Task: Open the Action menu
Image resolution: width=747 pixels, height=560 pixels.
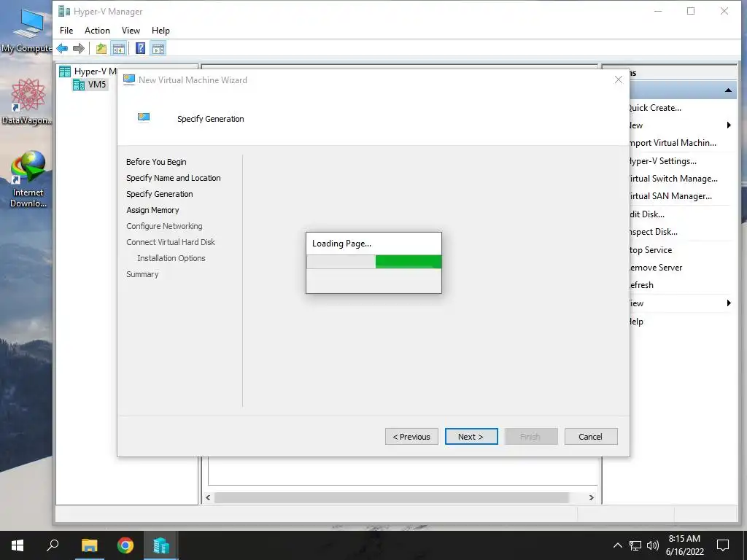Action: click(97, 31)
